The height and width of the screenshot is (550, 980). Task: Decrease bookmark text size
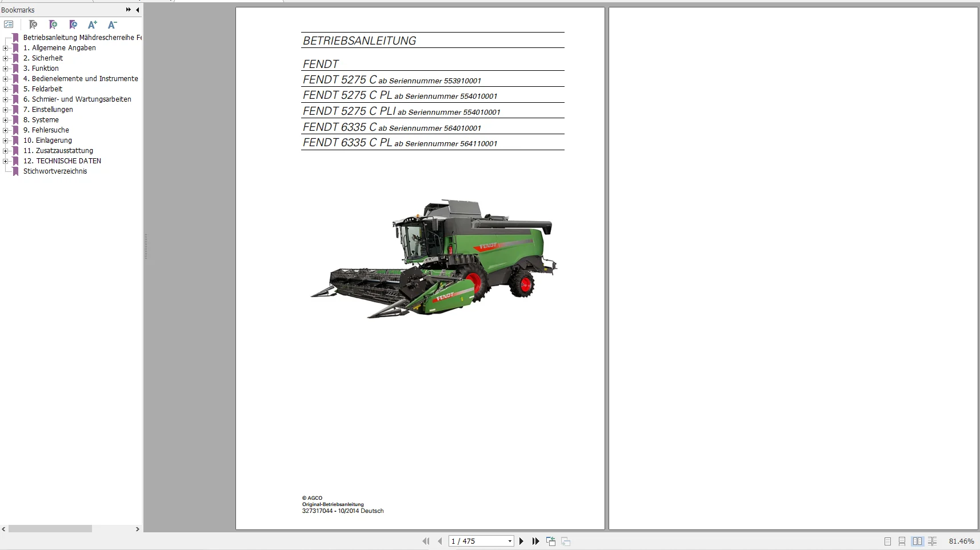pyautogui.click(x=113, y=25)
